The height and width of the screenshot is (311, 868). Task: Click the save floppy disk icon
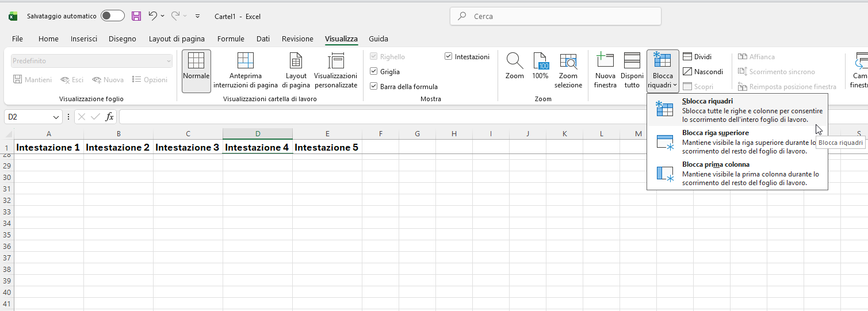coord(136,16)
